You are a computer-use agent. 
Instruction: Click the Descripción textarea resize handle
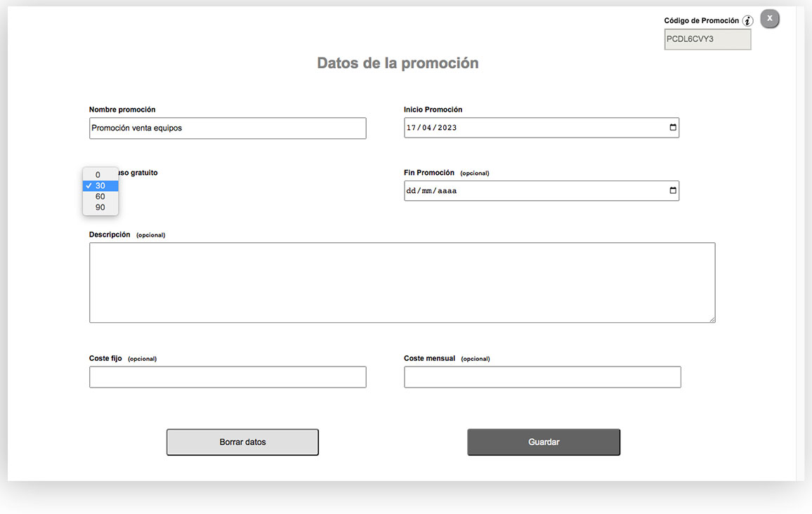[x=712, y=319]
